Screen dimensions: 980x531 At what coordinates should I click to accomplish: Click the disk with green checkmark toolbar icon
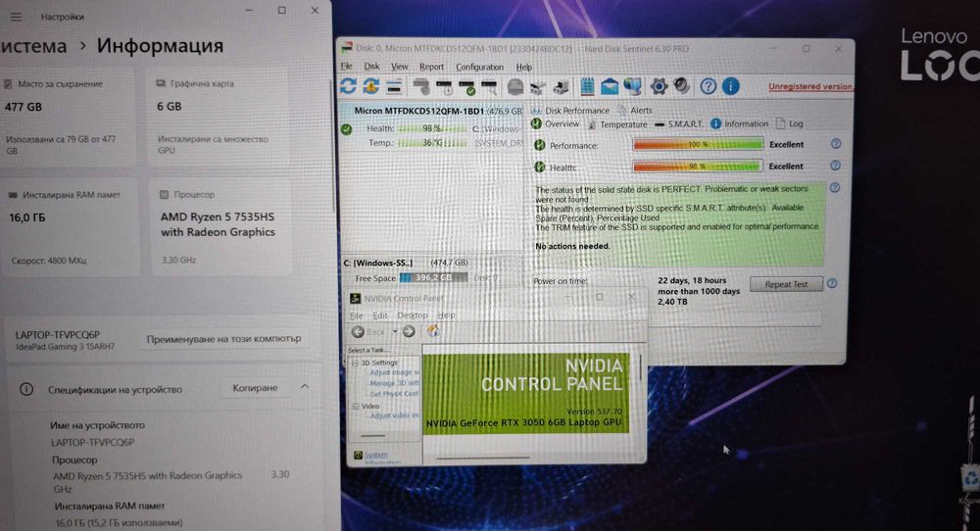(x=466, y=87)
